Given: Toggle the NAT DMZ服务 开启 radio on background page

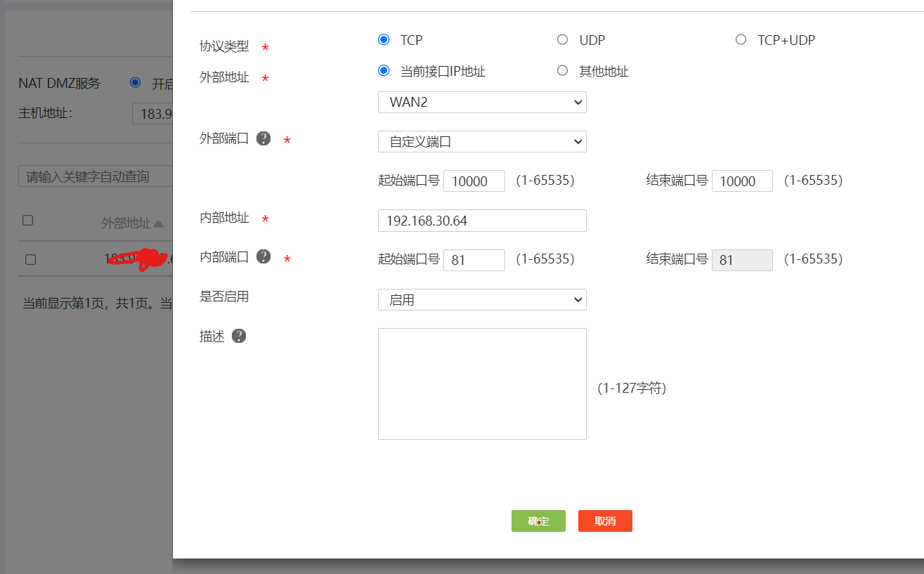Looking at the screenshot, I should (x=136, y=83).
